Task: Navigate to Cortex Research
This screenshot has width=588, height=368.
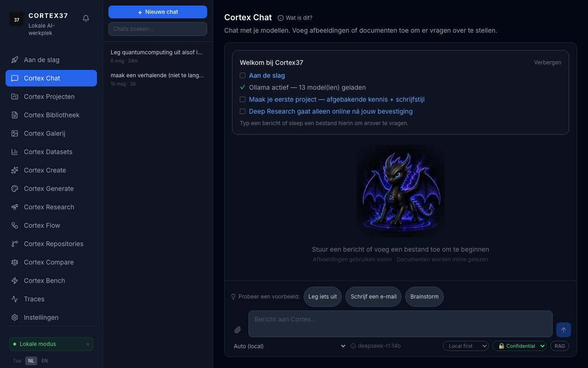Action: pyautogui.click(x=51, y=207)
